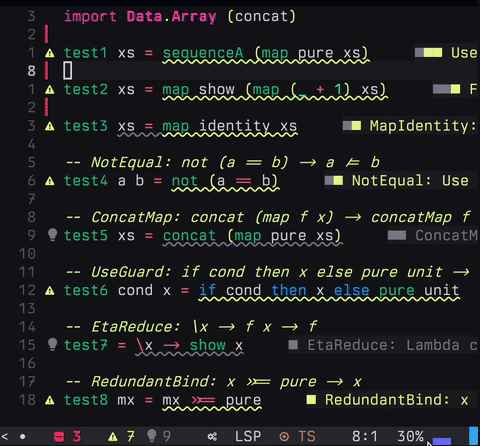Screen dimensions: 480x446
Task: Click the warning sign beside test6
Action: point(50,291)
